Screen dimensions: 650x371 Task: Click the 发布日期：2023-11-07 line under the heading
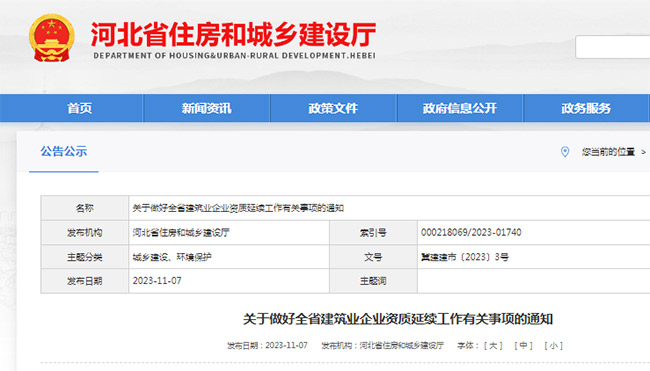(x=267, y=345)
